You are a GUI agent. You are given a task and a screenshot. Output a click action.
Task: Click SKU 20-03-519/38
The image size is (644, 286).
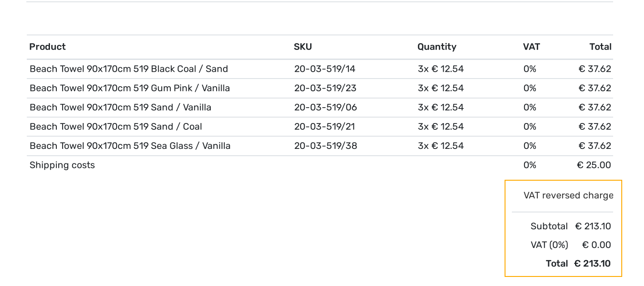tap(326, 146)
